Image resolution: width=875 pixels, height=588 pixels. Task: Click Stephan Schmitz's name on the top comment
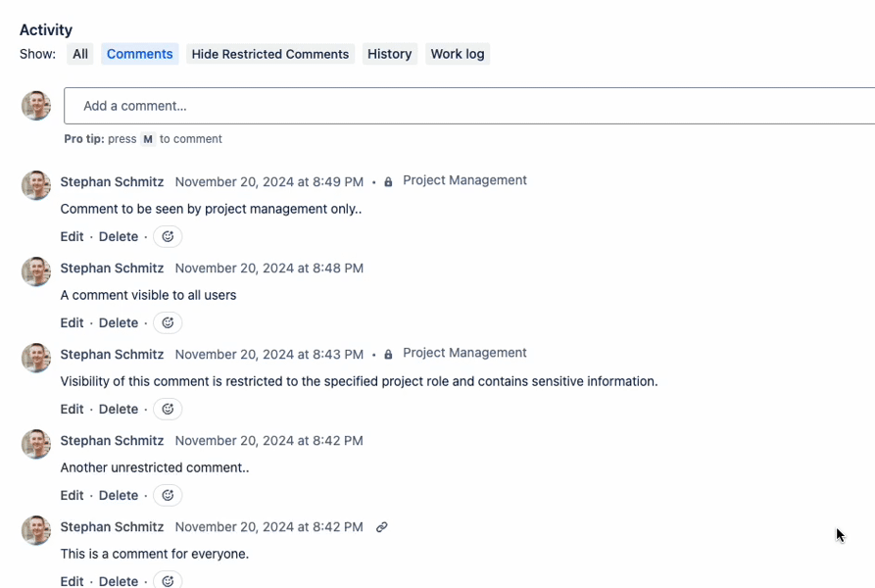point(112,181)
